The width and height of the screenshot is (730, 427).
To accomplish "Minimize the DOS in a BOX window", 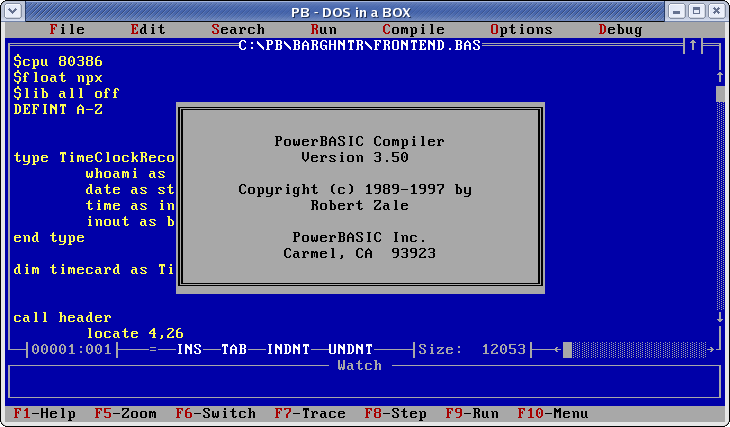I will [676, 11].
